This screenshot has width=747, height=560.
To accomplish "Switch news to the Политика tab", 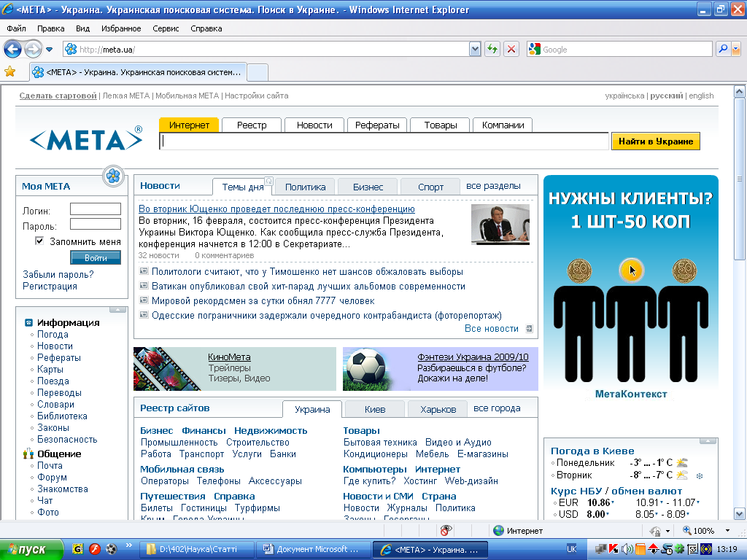I will click(305, 187).
